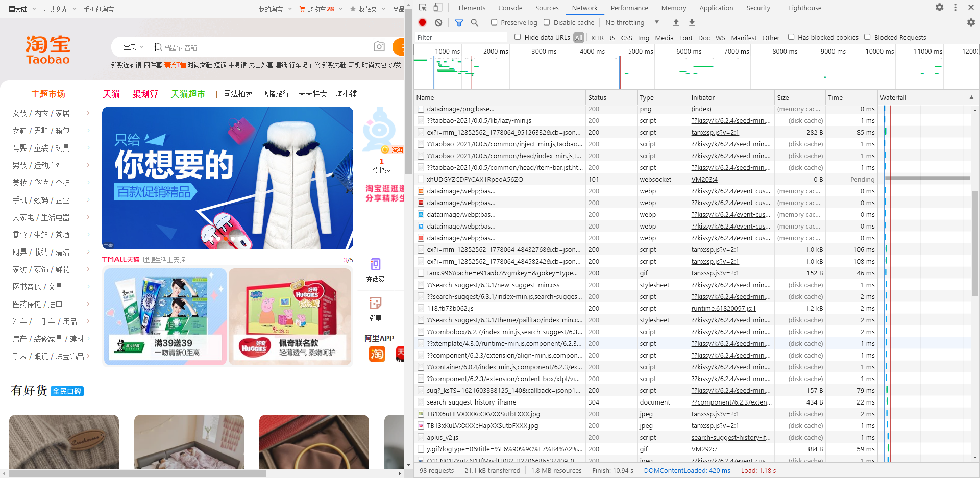
Task: Open the Sources tab
Action: point(547,8)
